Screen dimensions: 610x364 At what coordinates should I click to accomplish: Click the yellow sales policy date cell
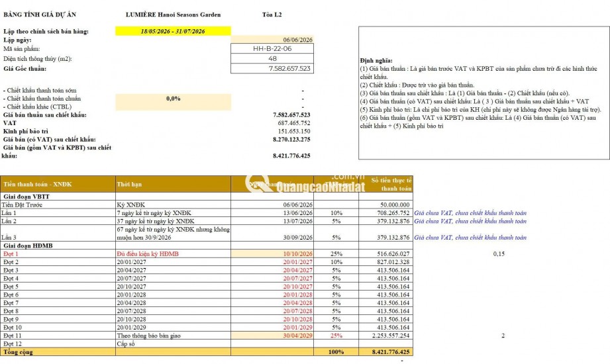point(173,31)
